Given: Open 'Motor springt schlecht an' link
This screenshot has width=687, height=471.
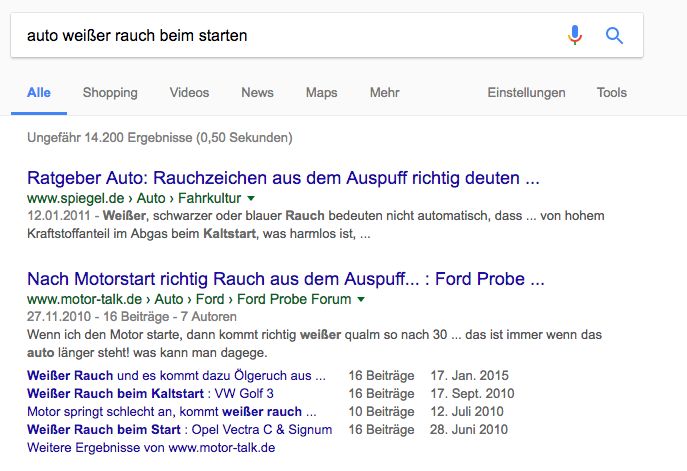Looking at the screenshot, I should pos(171,411).
